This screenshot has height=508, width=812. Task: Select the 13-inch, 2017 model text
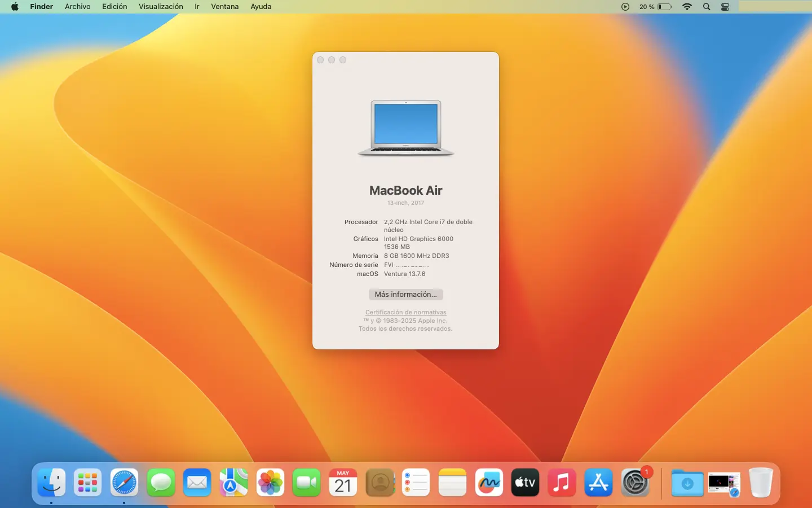pyautogui.click(x=406, y=203)
